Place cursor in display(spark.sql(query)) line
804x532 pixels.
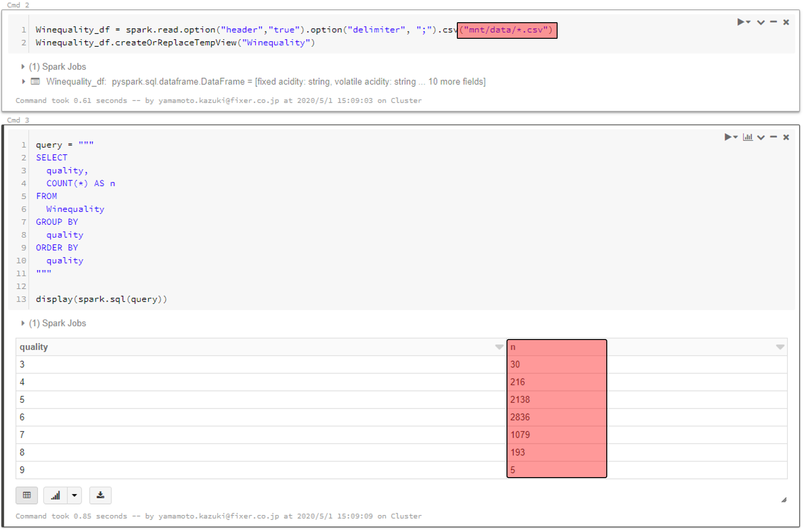tap(101, 299)
